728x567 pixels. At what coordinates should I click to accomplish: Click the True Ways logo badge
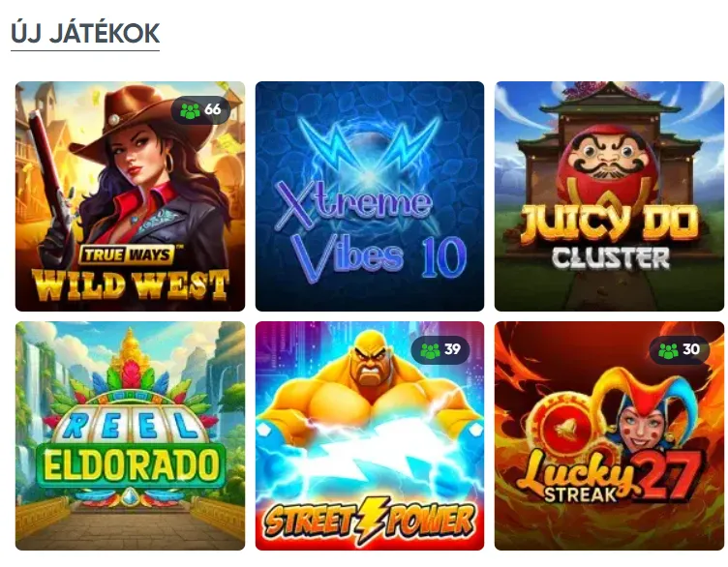tap(128, 254)
